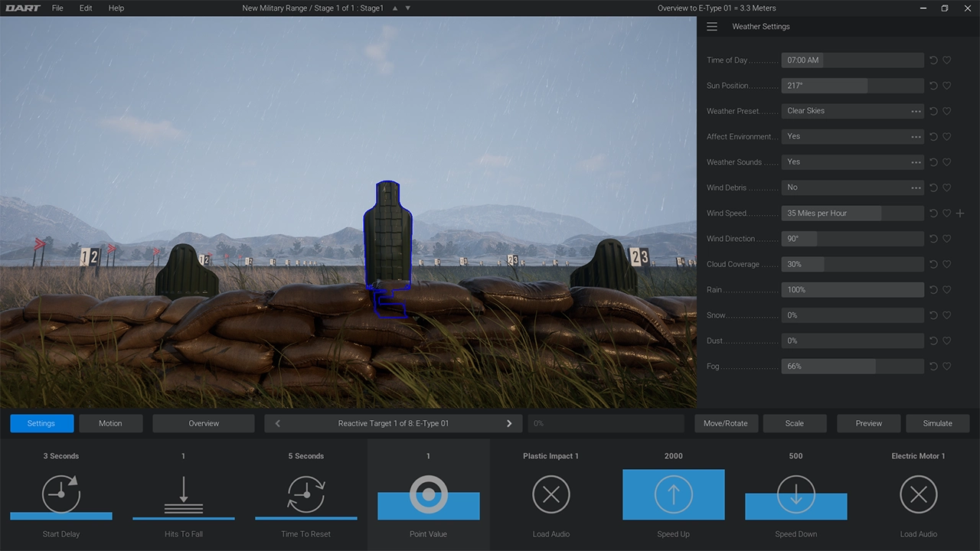Click the Speed Down arrow icon
The height and width of the screenshot is (551, 980).
tap(796, 494)
